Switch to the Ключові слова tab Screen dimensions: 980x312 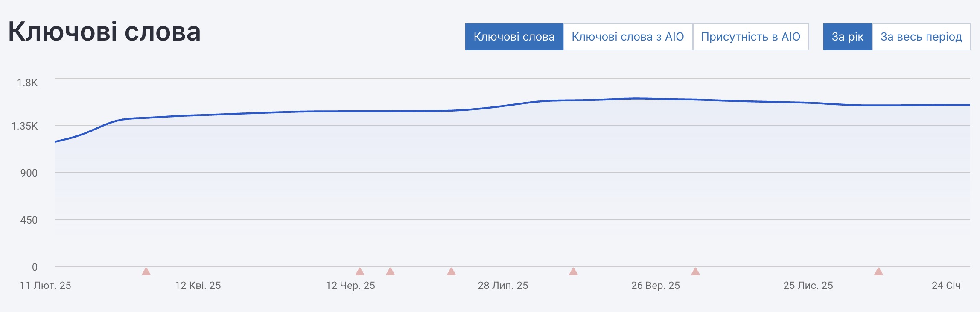(x=514, y=37)
